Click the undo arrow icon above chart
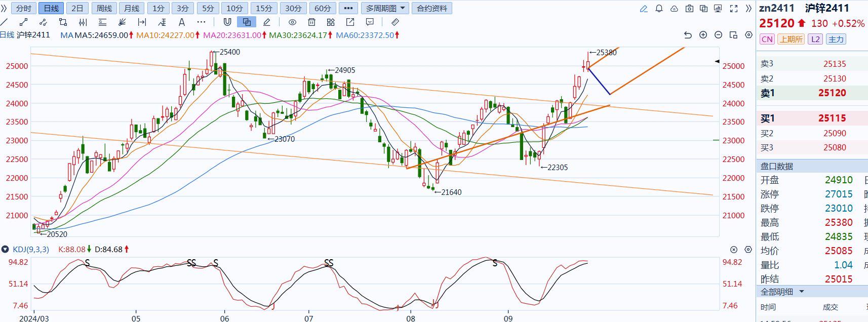The image size is (868, 322). [687, 35]
